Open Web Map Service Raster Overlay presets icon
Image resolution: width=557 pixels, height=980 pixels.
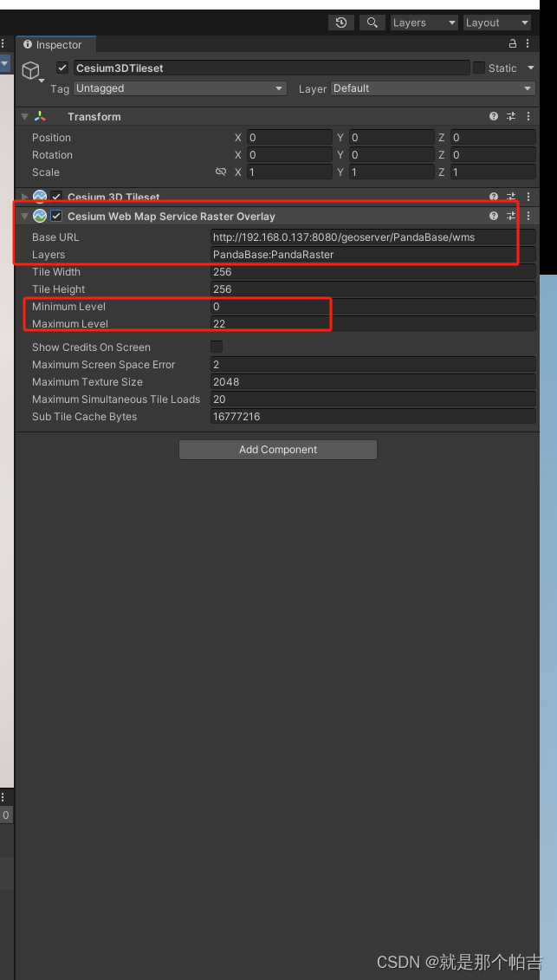(511, 217)
